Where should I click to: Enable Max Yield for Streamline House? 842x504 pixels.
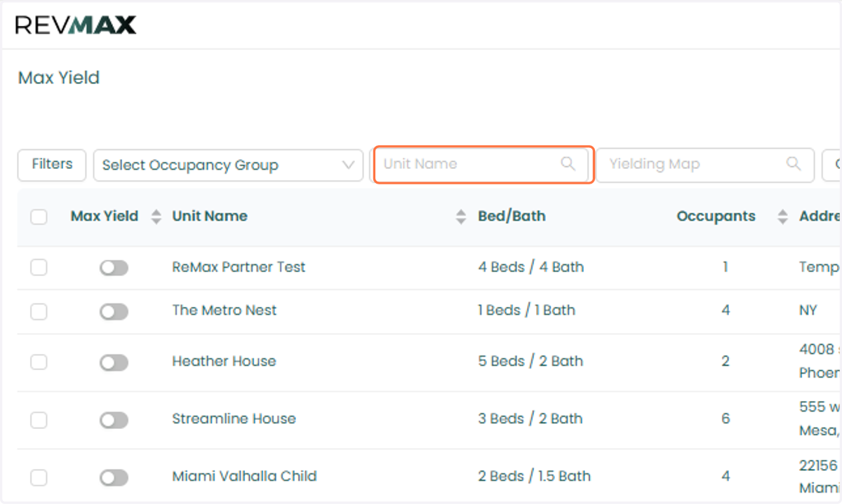point(114,420)
